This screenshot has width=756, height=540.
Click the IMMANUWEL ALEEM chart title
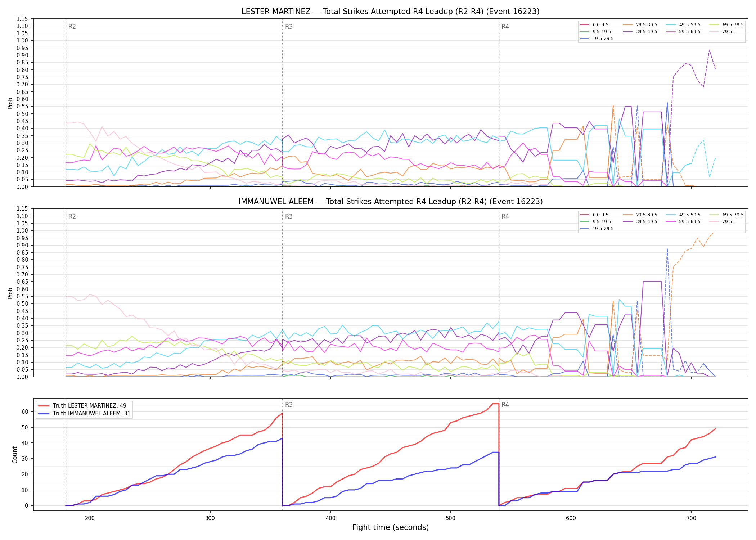click(x=390, y=202)
